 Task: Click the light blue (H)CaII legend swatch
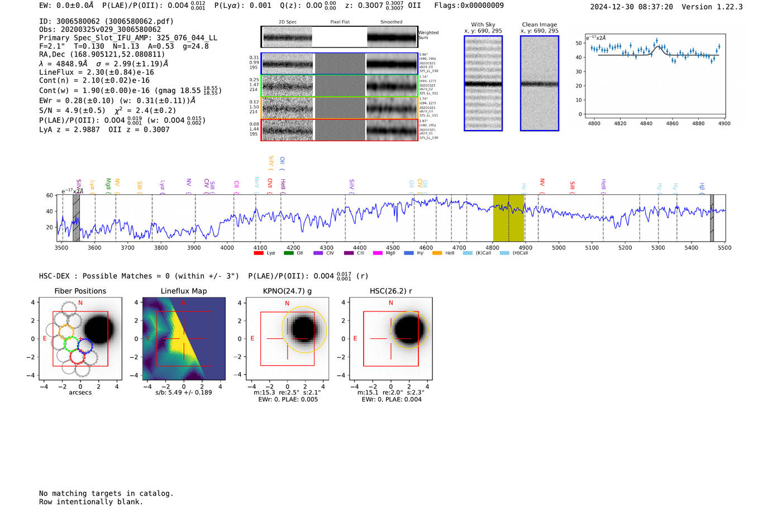coord(505,253)
